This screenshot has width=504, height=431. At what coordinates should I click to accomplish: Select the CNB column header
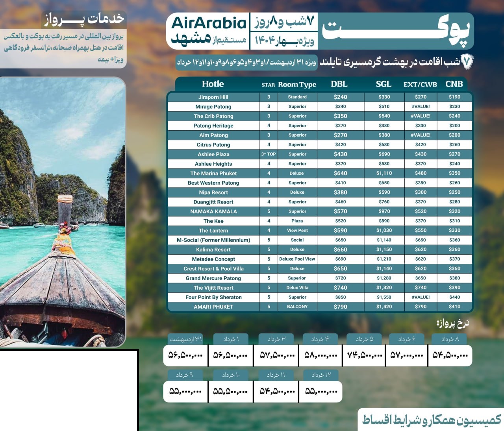click(x=454, y=84)
